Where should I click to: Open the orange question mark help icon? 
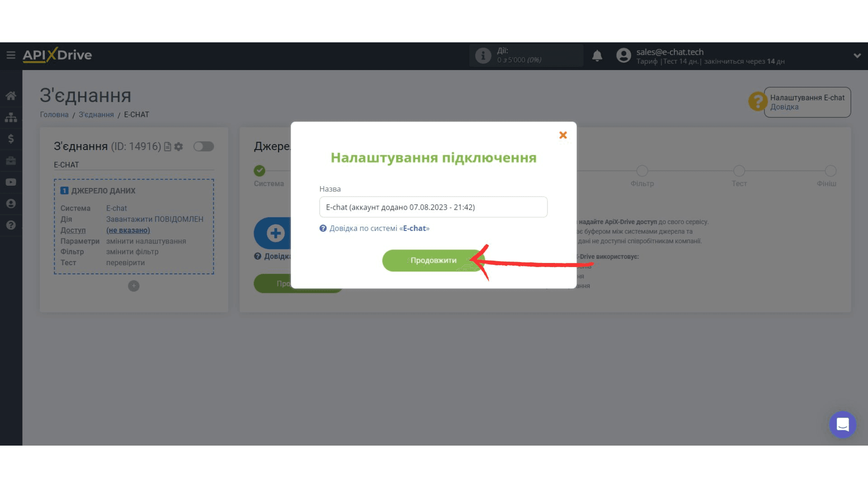click(x=757, y=101)
